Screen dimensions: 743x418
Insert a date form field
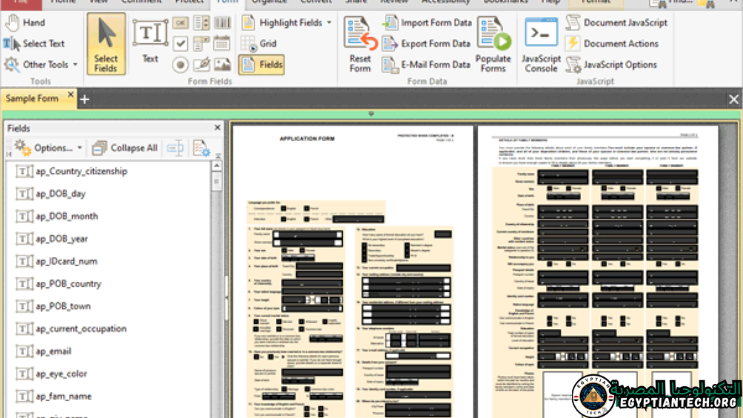point(222,44)
